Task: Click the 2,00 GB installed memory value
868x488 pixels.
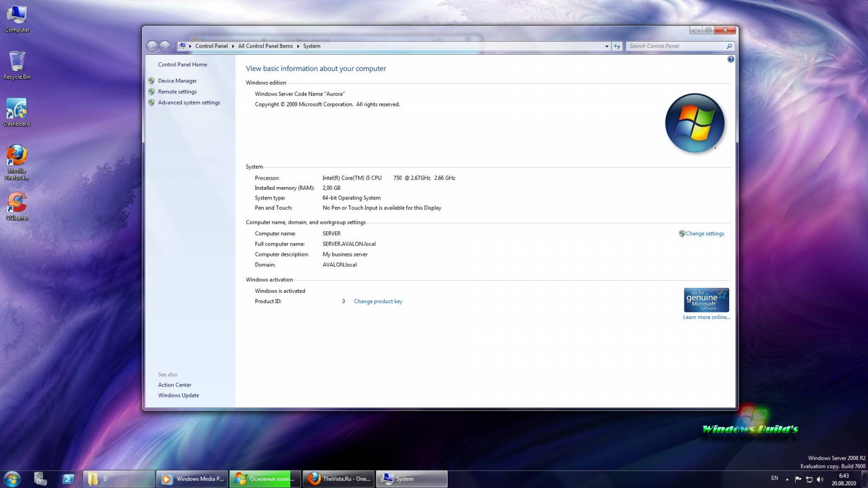Action: pyautogui.click(x=331, y=188)
